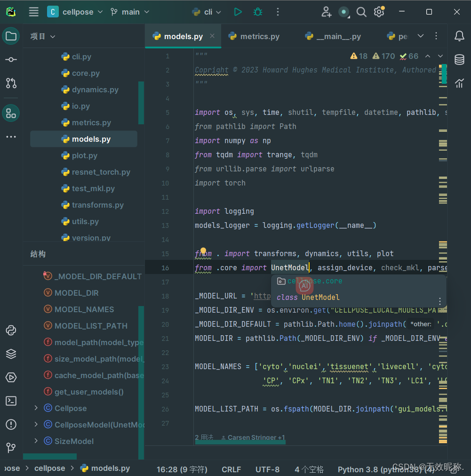Open more run actions menu
Screen dimensions: 471x476
point(278,12)
